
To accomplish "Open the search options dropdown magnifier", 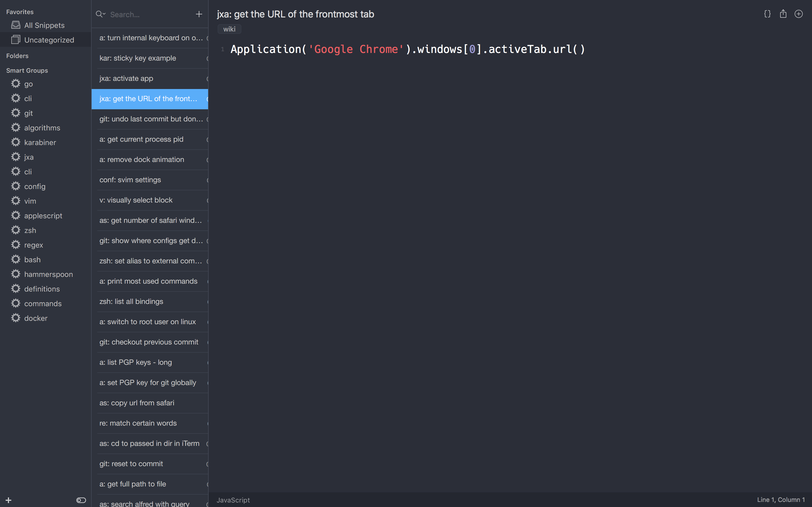I will pyautogui.click(x=100, y=14).
